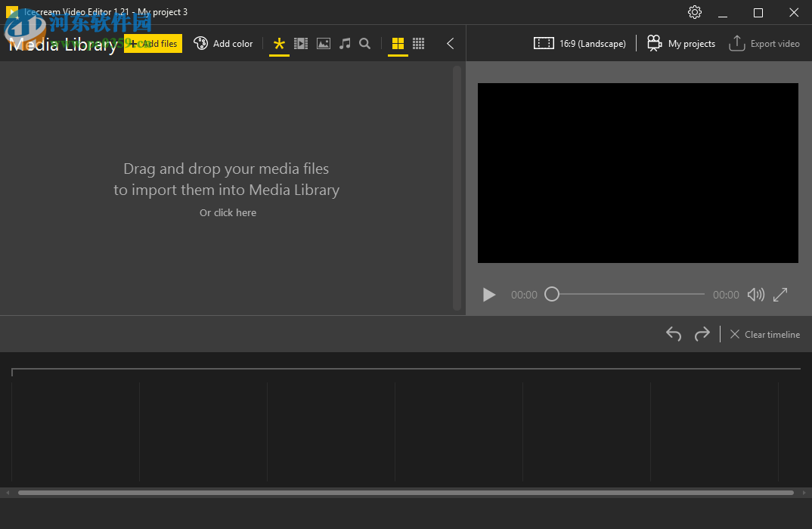This screenshot has width=812, height=529.
Task: Collapse the Media Library panel chevron
Action: coord(450,43)
